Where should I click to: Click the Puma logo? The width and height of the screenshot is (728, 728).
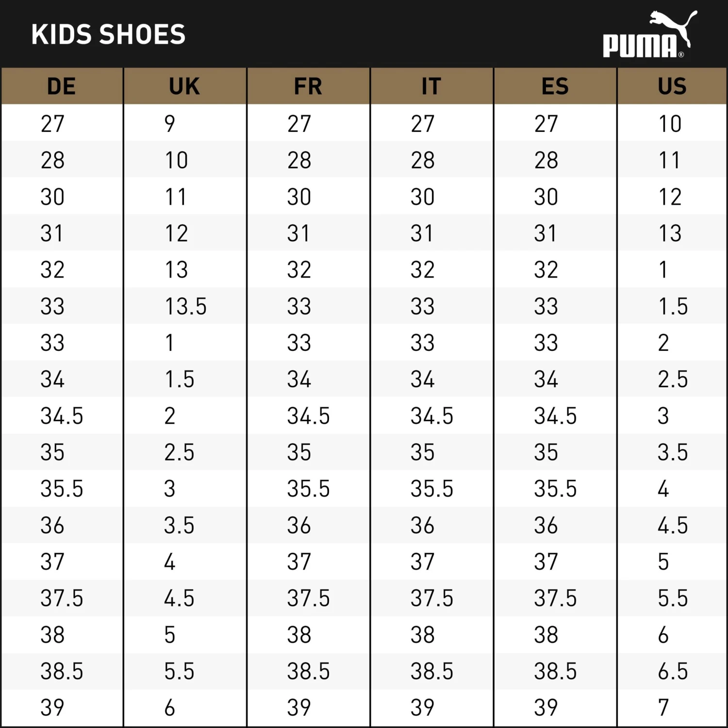[x=649, y=35]
